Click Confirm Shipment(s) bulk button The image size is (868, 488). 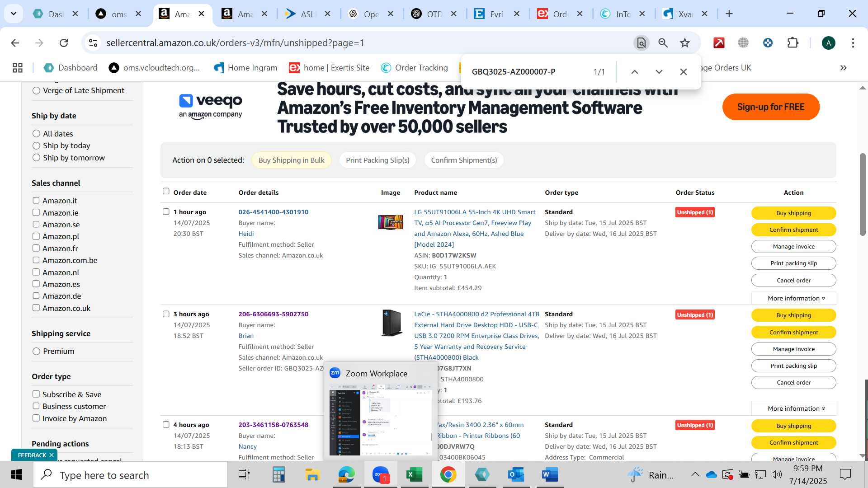pos(464,160)
